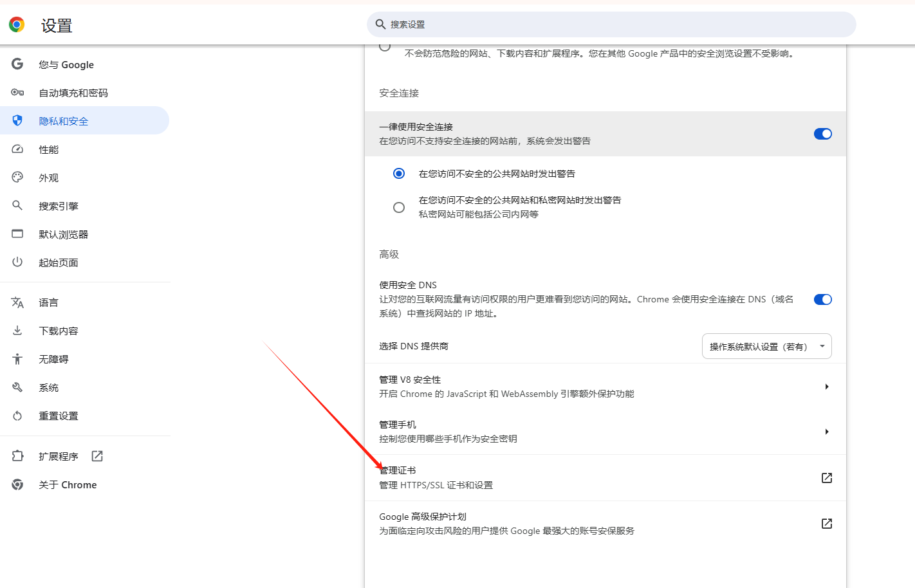Click the Chrome logo icon
915x588 pixels.
(17, 25)
